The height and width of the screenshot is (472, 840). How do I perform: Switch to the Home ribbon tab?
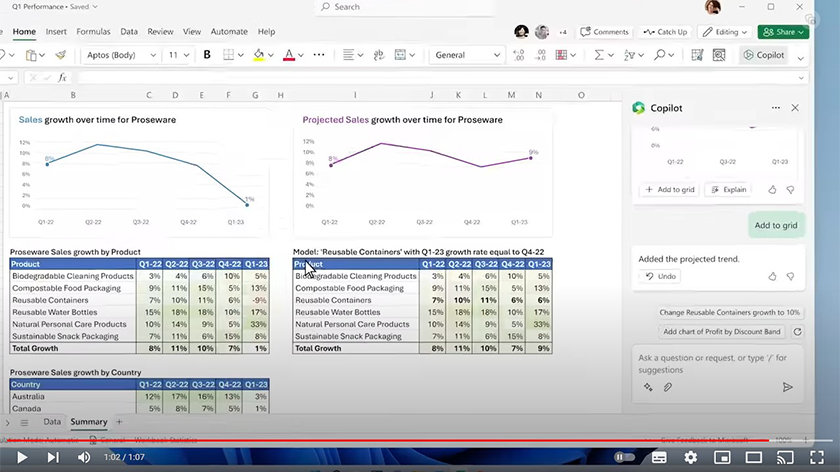click(x=24, y=32)
